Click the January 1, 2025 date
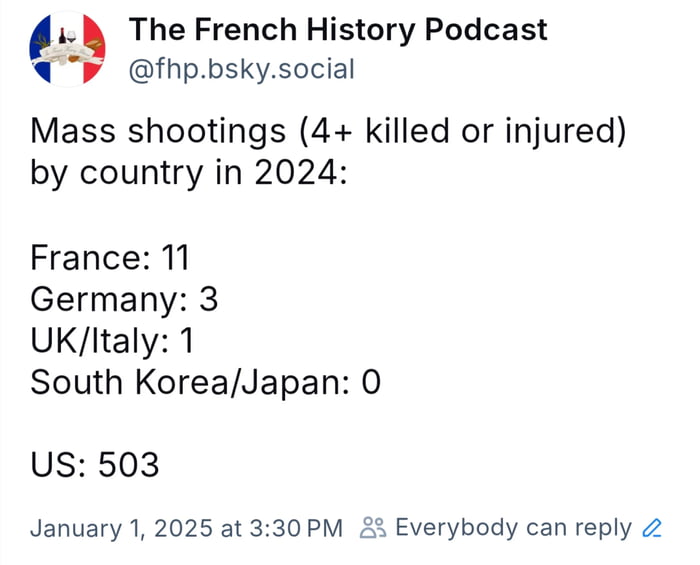Viewport: 700px width, 565px height. (118, 527)
